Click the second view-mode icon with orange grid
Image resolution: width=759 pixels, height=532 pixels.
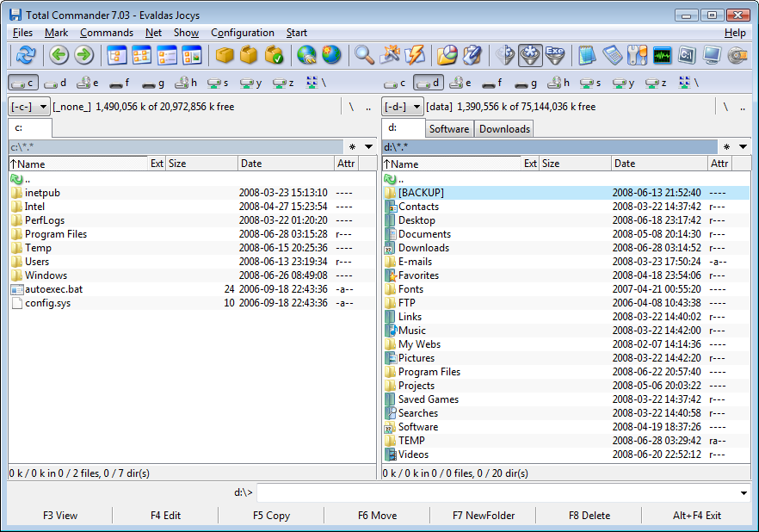pyautogui.click(x=142, y=55)
